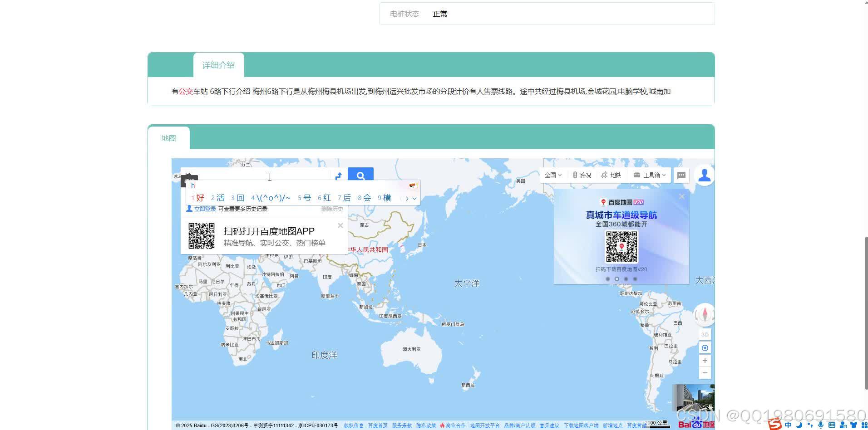The width and height of the screenshot is (868, 430).
Task: Click the traffic light 路况 button
Action: point(582,175)
